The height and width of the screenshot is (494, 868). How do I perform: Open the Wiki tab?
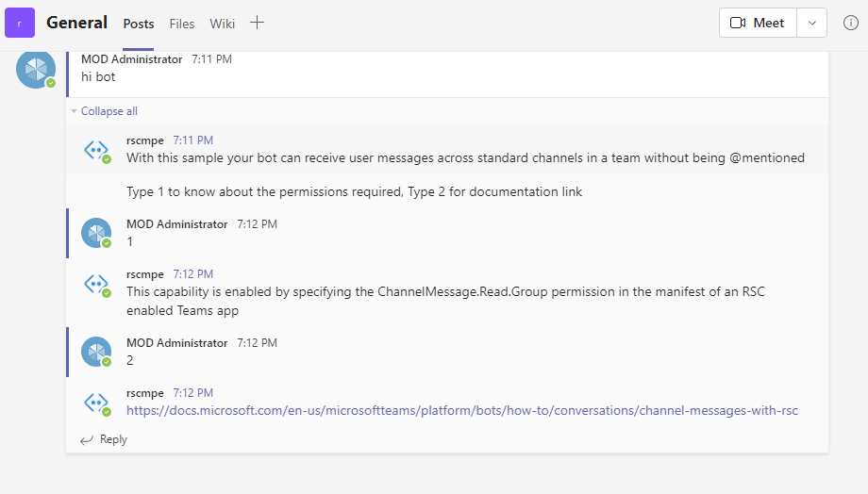tap(222, 24)
